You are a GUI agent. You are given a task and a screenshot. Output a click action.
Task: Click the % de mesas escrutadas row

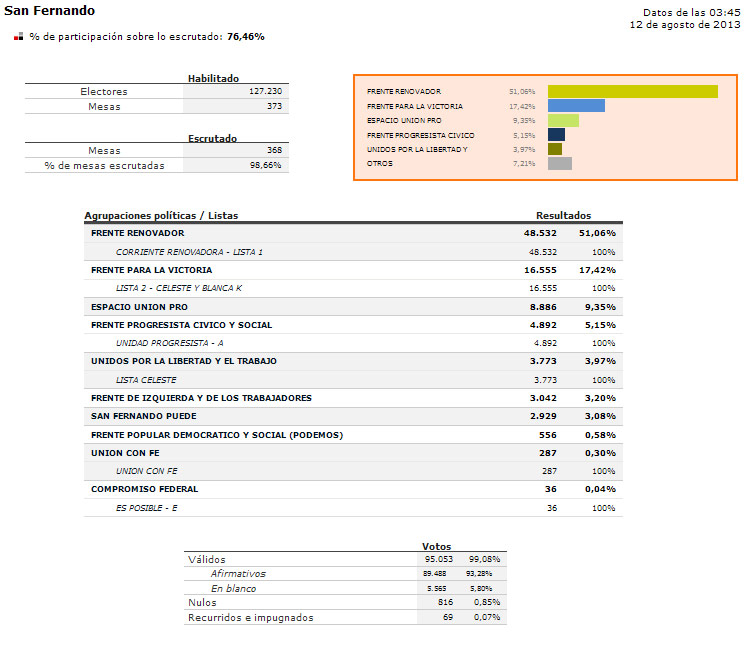click(104, 165)
